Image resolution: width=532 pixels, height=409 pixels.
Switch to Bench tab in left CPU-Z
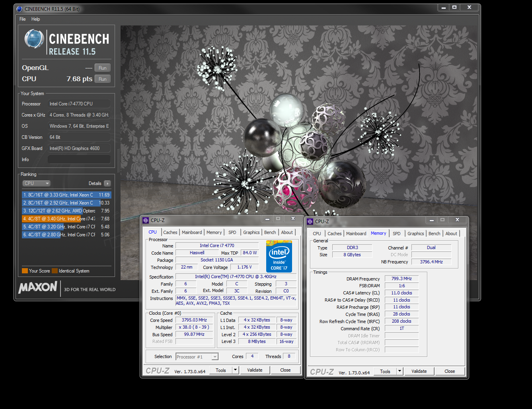[x=270, y=232]
